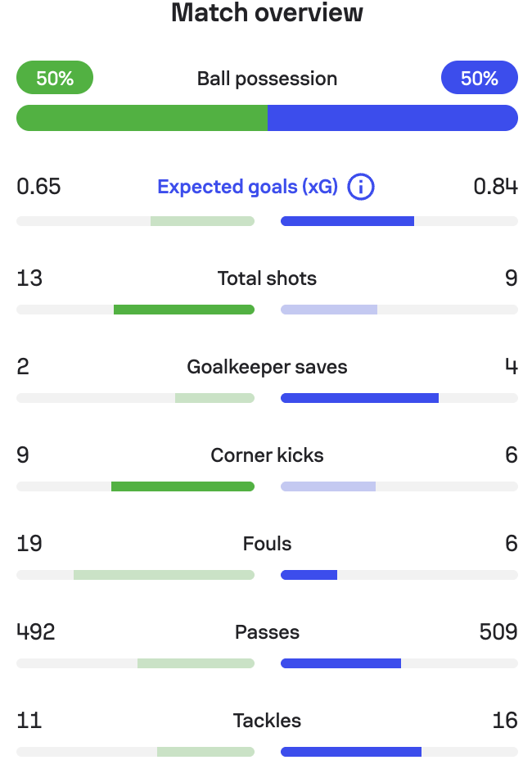The image size is (532, 760).
Task: Expand the Fouls statistic row
Action: (x=266, y=543)
